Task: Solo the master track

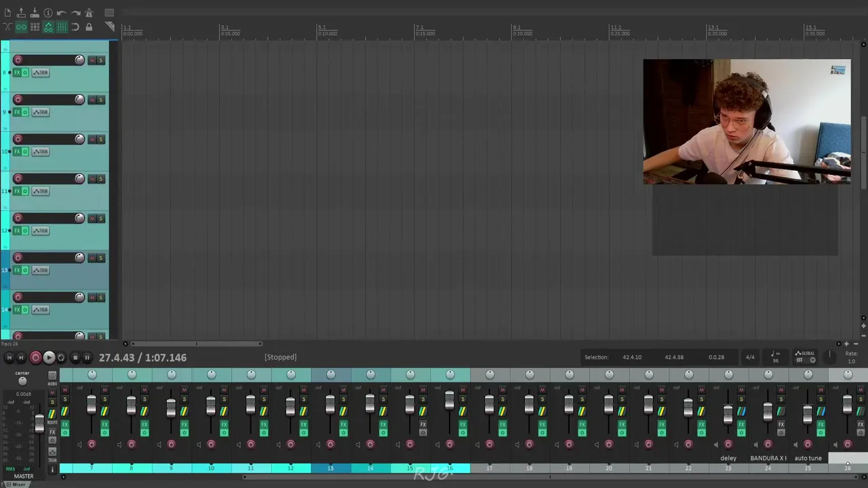Action: (x=52, y=402)
